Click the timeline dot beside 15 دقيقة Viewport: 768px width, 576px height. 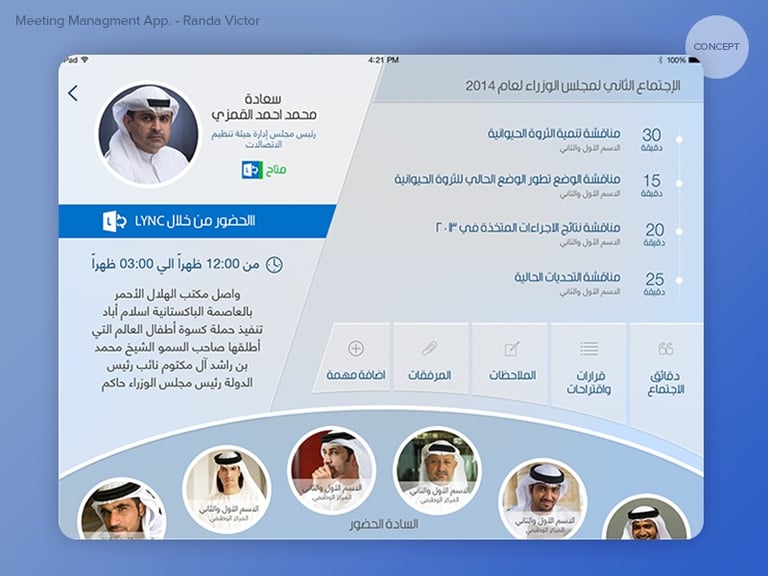pyautogui.click(x=679, y=183)
